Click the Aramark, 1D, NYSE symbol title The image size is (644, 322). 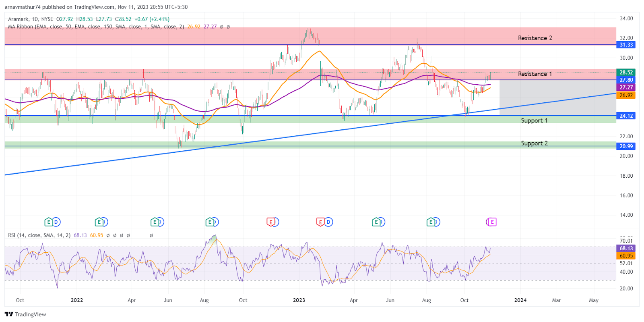click(31, 19)
